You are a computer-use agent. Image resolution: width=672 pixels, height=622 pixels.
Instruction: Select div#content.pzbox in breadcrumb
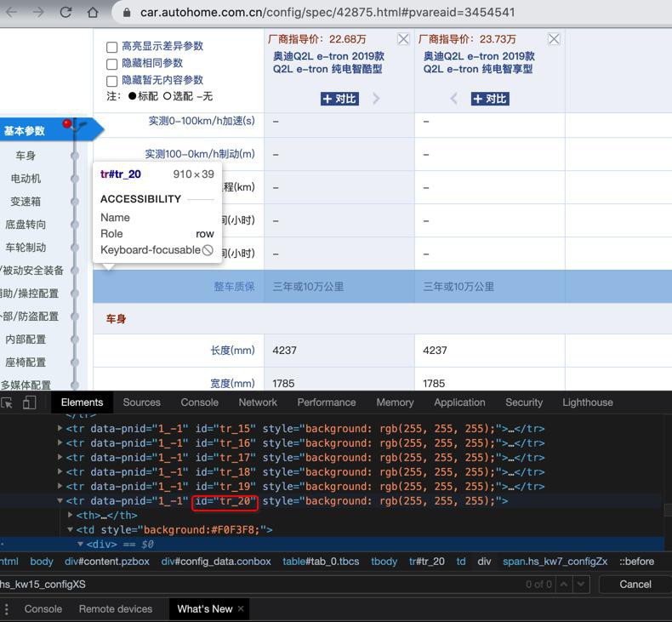click(x=107, y=561)
